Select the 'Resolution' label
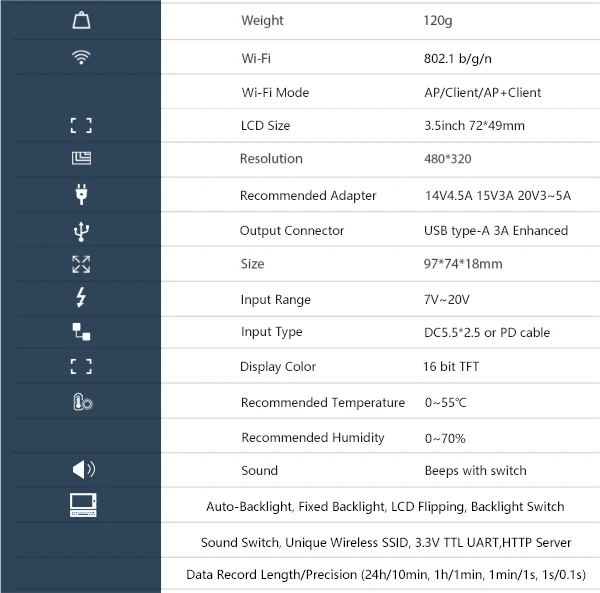This screenshot has height=593, width=600. (271, 159)
